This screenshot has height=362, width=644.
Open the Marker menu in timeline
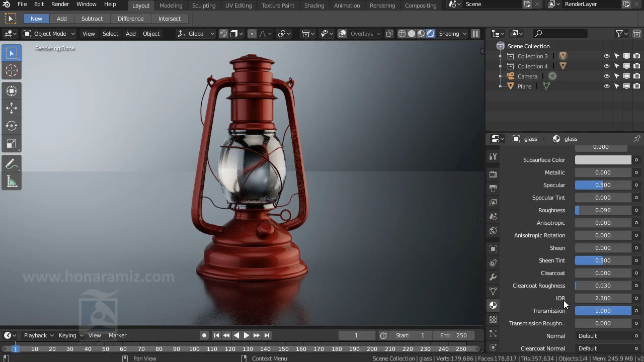(x=117, y=335)
